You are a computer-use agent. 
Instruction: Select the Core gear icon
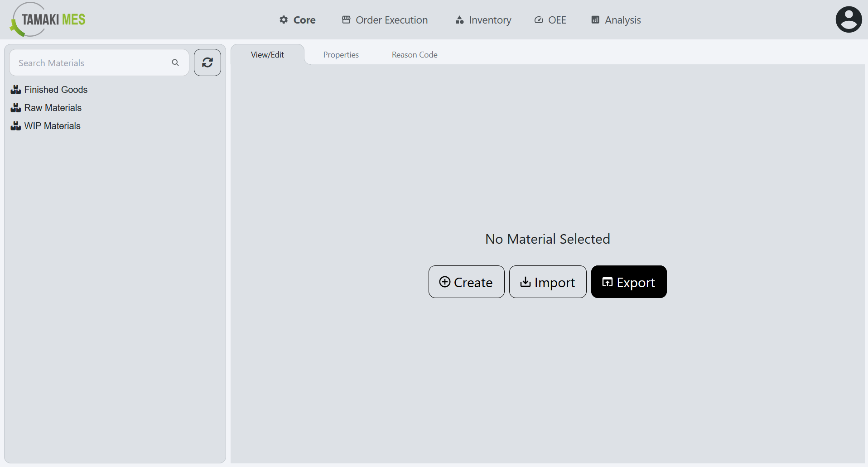point(283,19)
